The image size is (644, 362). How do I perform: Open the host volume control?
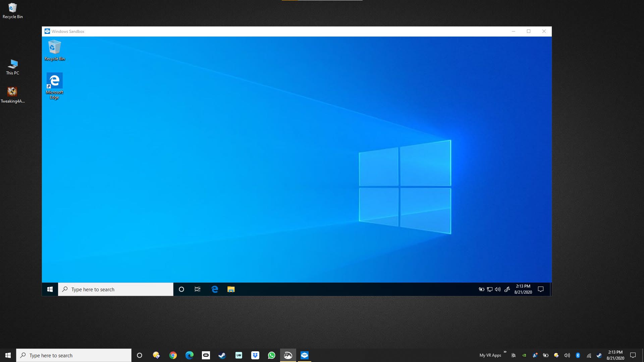[567, 355]
